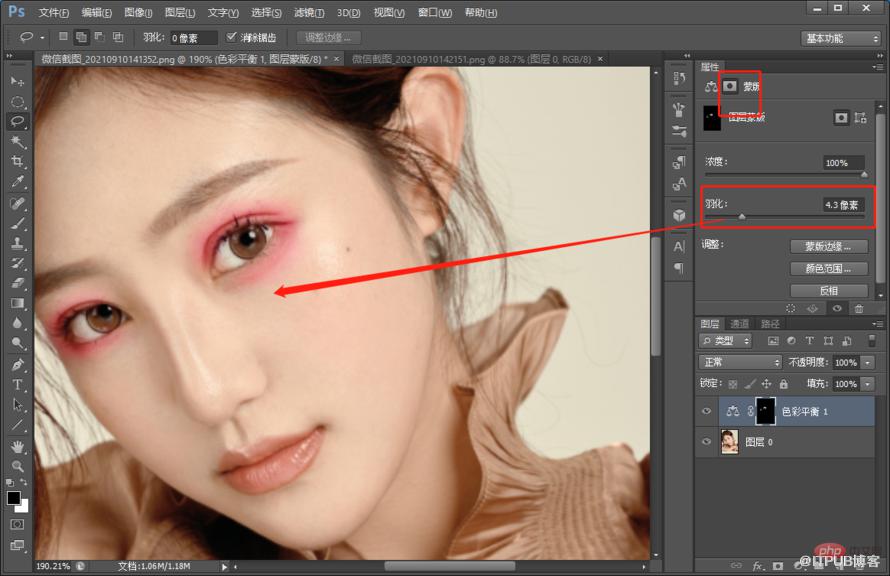Open the Brush Presets panel icon

(679, 132)
